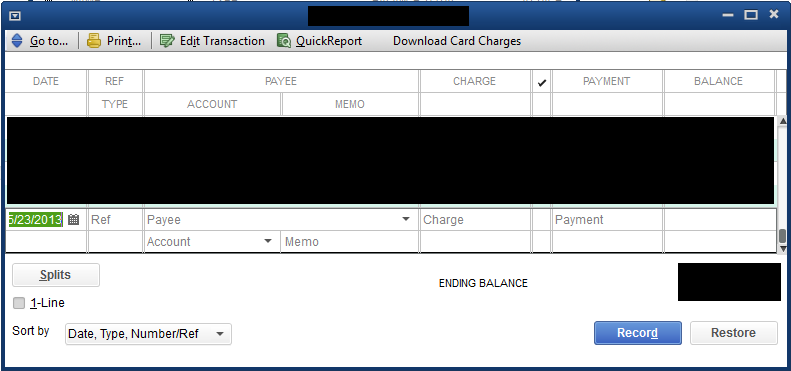The height and width of the screenshot is (371, 791).
Task: Click the Payment amount field
Action: click(607, 220)
